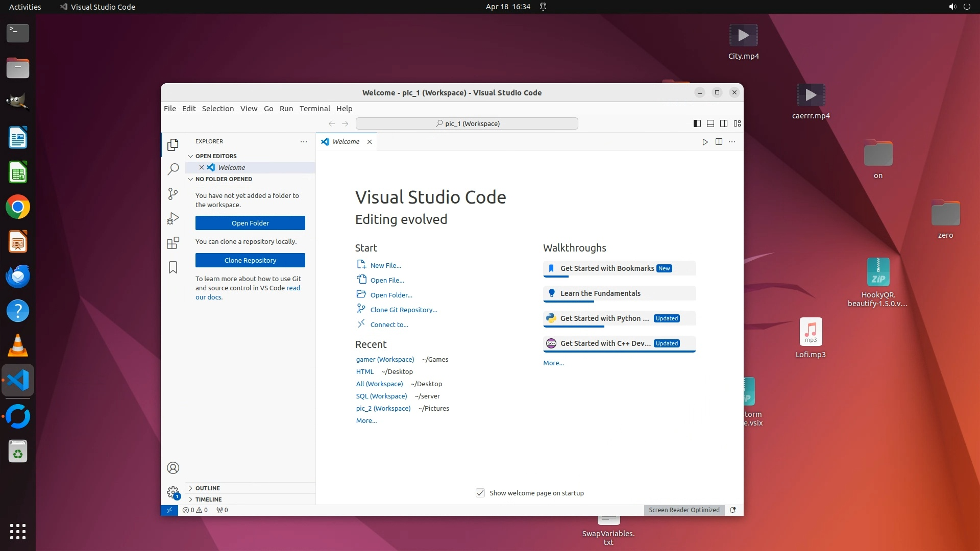Open the Bookmarks view icon
This screenshot has width=980, height=551.
tap(173, 267)
